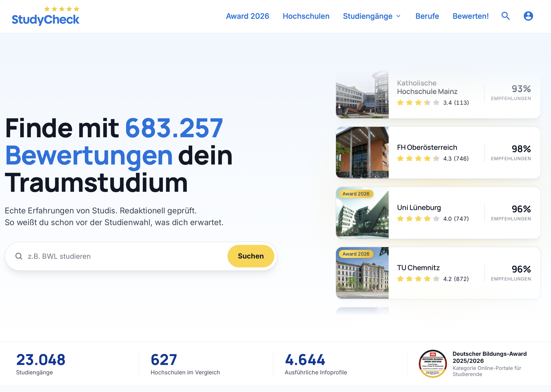
Task: Click the 23.048 Studiengänge statistic
Action: pyautogui.click(x=41, y=364)
